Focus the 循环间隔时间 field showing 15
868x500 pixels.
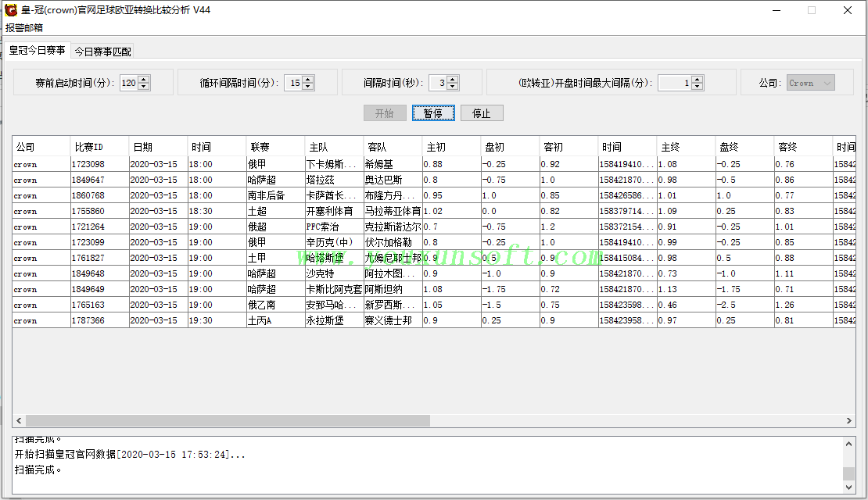pyautogui.click(x=294, y=83)
